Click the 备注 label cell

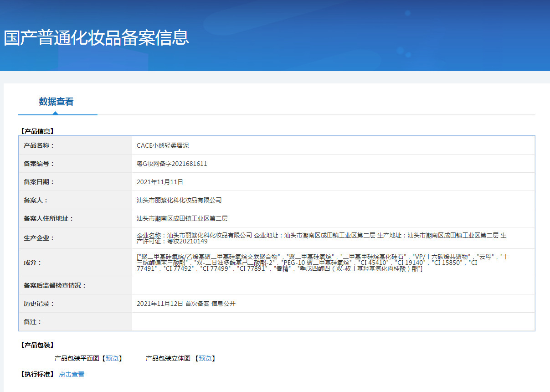pyautogui.click(x=75, y=322)
